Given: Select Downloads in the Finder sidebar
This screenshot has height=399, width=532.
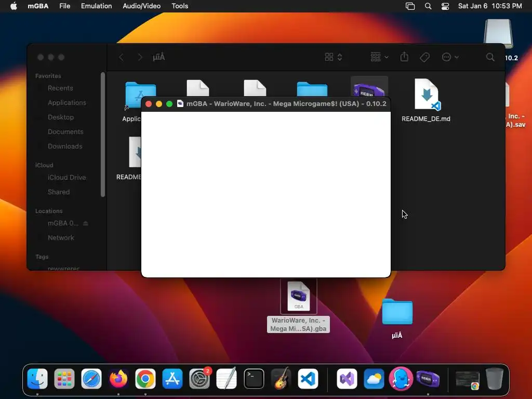Looking at the screenshot, I should pyautogui.click(x=65, y=147).
